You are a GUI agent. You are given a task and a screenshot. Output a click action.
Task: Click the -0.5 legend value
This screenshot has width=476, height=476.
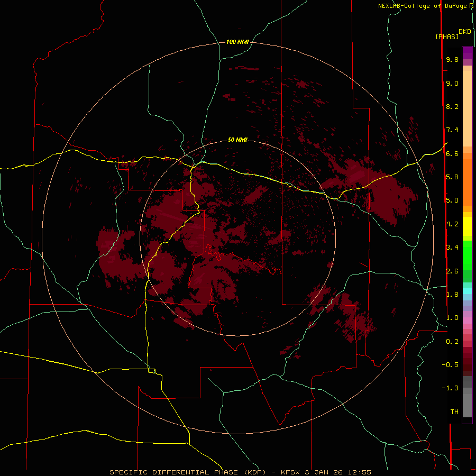click(450, 365)
